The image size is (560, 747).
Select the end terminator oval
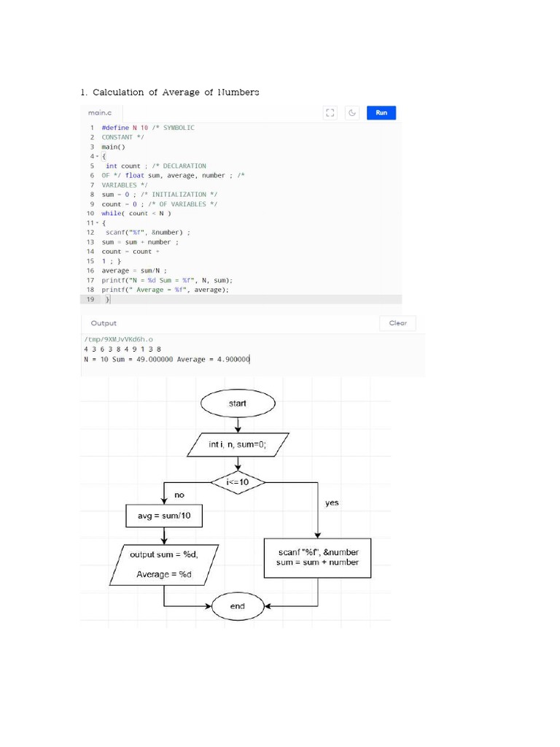(238, 606)
